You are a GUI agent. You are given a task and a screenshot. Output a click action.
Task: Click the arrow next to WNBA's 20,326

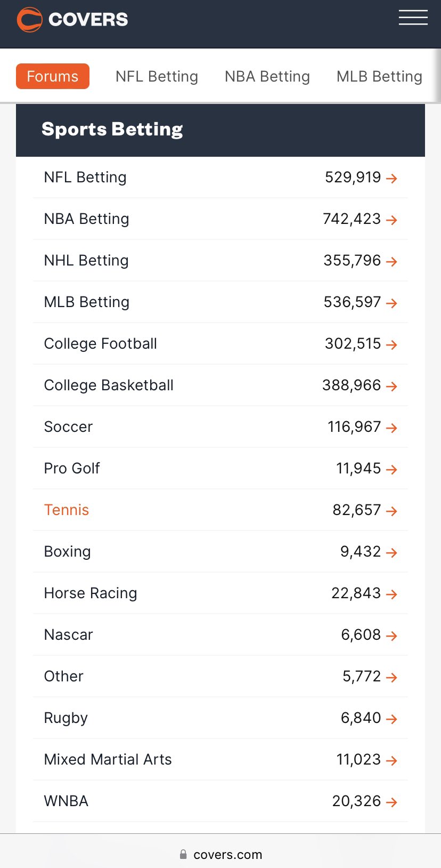click(x=391, y=802)
